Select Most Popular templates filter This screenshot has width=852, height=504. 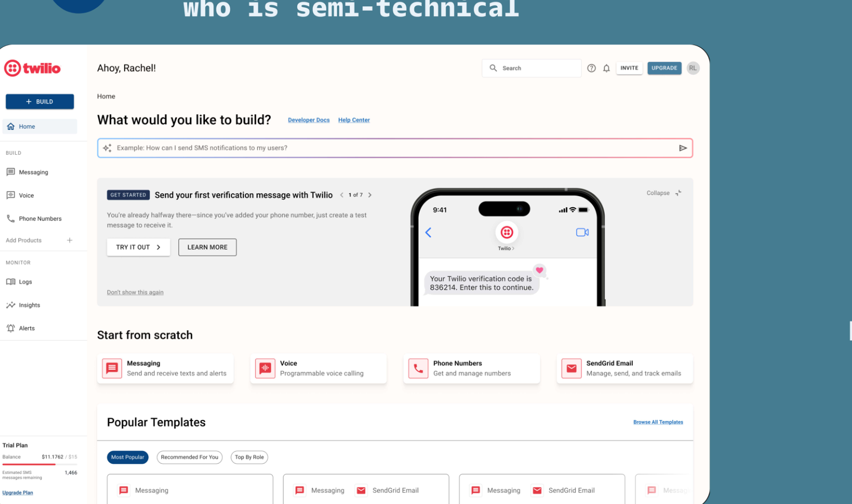tap(128, 457)
